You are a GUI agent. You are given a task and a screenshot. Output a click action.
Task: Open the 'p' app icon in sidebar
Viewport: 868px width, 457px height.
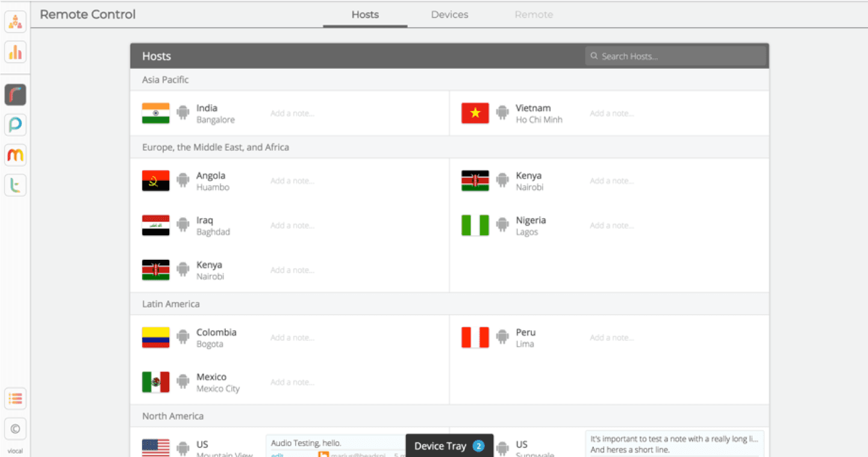(16, 125)
